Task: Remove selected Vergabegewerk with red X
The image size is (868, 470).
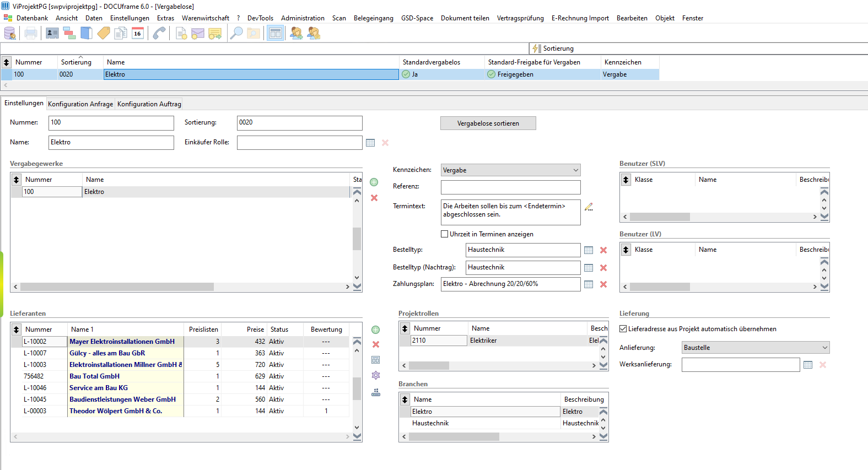Action: coord(374,198)
